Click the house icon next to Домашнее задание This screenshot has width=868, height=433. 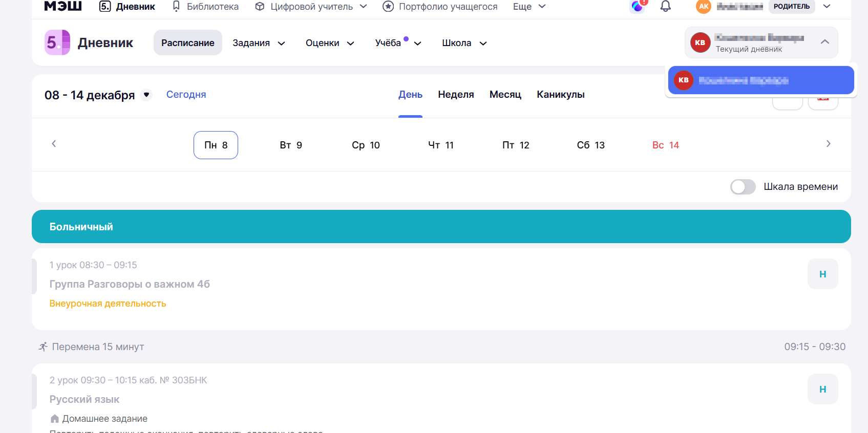pos(55,419)
